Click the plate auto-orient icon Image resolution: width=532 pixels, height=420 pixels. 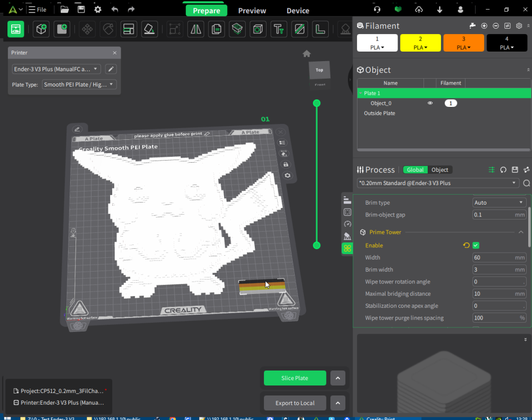(x=284, y=154)
